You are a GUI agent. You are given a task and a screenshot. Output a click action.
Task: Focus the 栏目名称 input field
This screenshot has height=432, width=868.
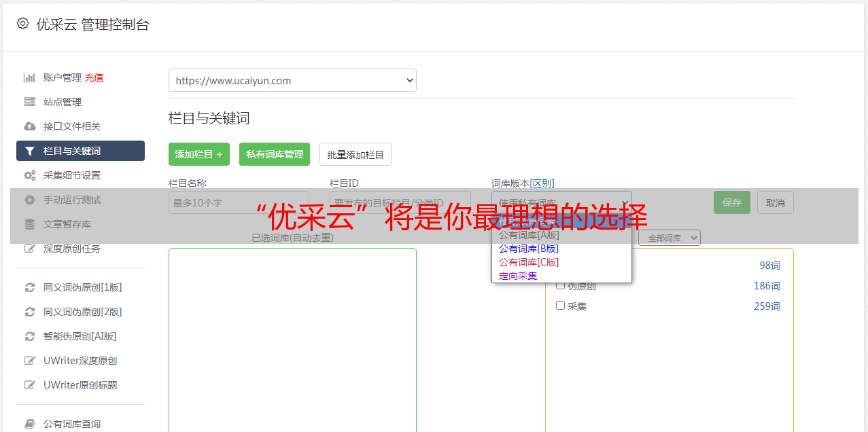coord(239,202)
